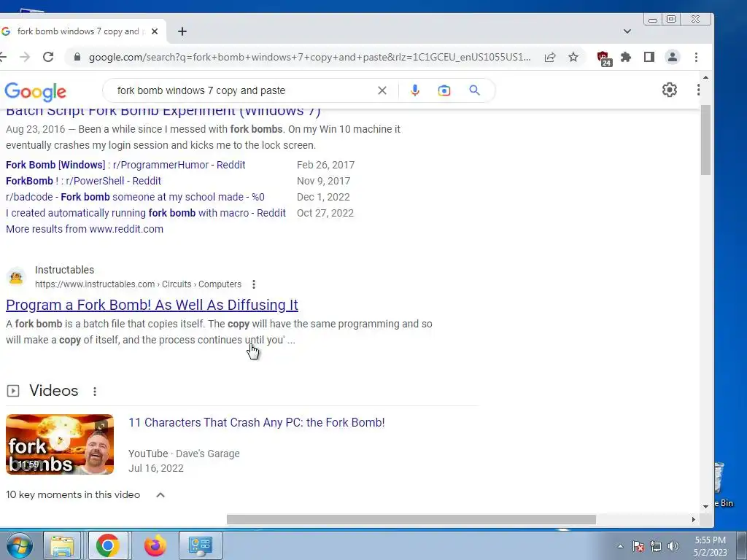Clear the search query with the X
Image resolution: width=747 pixels, height=560 pixels.
(382, 90)
